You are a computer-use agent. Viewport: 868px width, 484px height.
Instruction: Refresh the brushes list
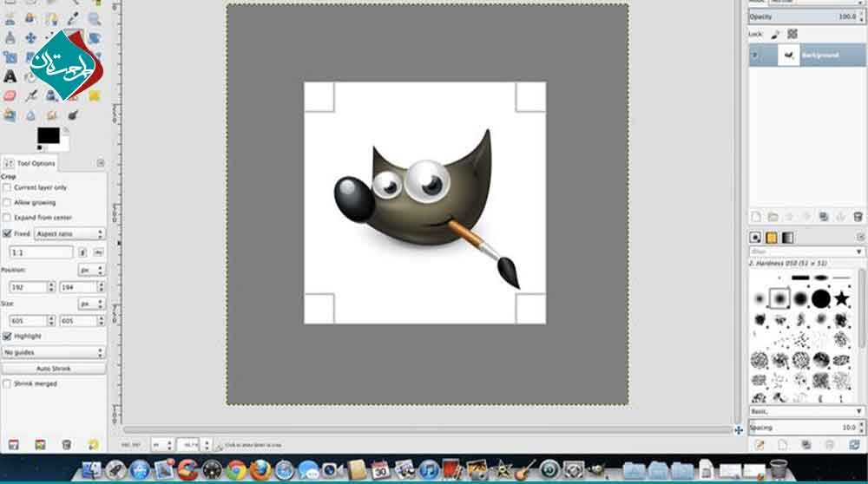click(855, 445)
